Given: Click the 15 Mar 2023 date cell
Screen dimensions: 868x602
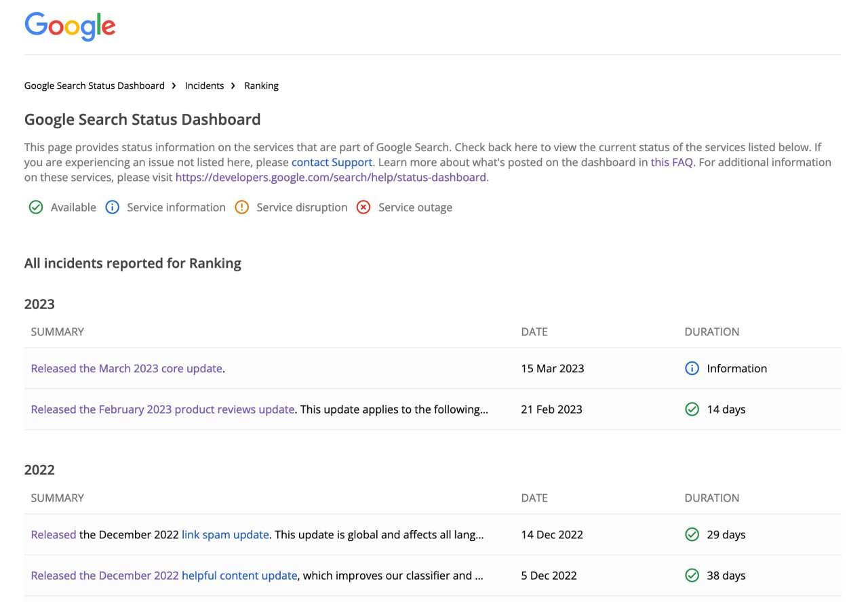Looking at the screenshot, I should [x=552, y=369].
